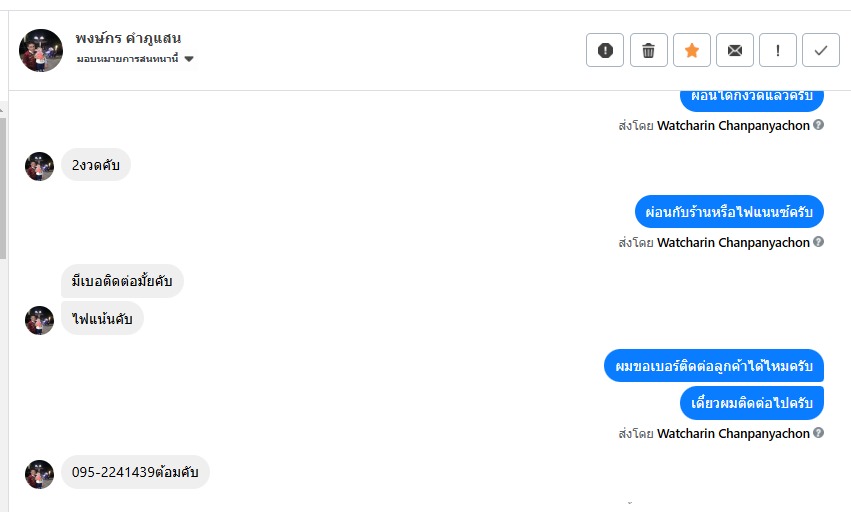Image resolution: width=851 pixels, height=512 pixels.
Task: Click the avatar beside the ไฟแน้นคับ message
Action: coord(39,320)
